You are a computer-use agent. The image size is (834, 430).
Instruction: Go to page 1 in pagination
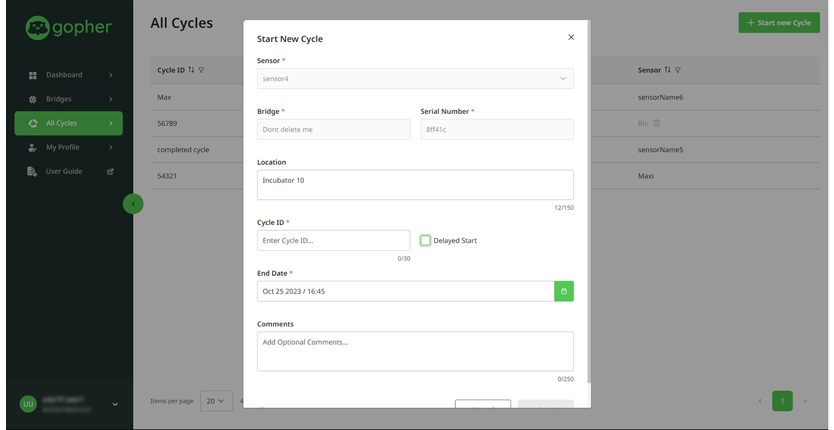(782, 401)
